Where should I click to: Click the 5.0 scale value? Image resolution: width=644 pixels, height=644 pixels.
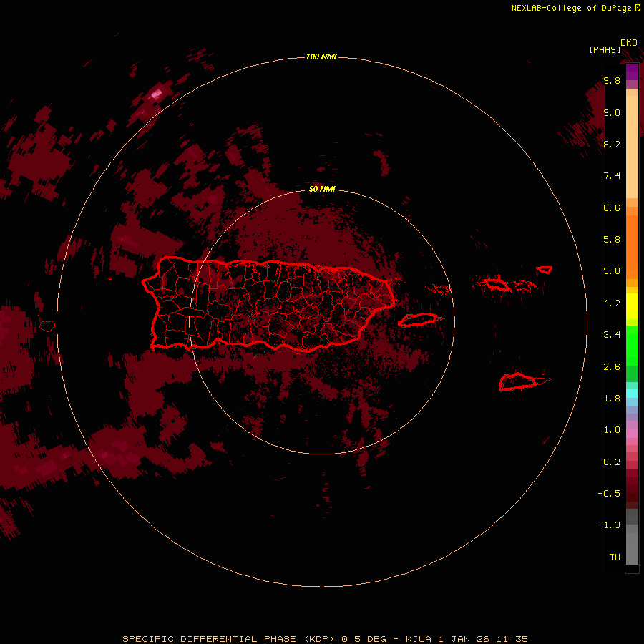612,271
